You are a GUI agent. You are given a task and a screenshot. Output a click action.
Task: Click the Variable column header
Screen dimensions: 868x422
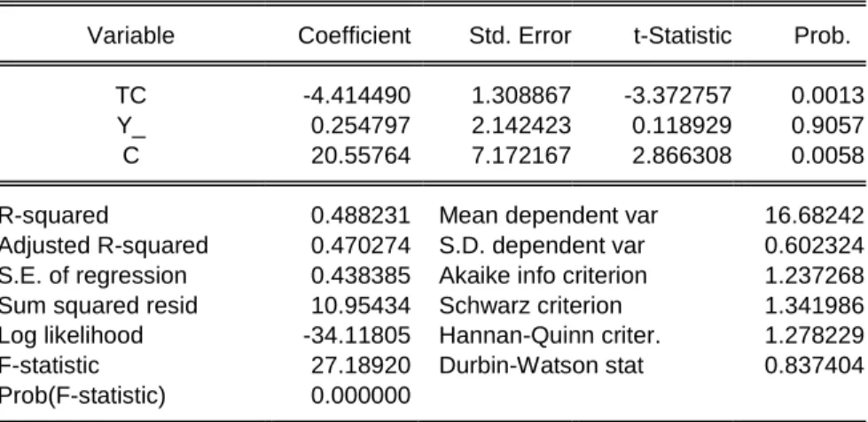pyautogui.click(x=130, y=36)
